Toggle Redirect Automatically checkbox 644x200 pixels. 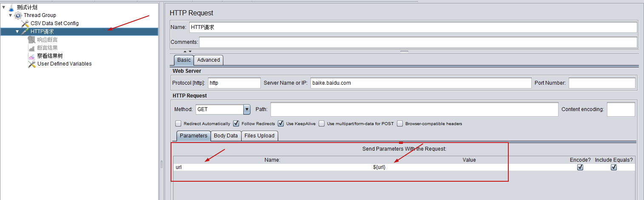click(178, 124)
